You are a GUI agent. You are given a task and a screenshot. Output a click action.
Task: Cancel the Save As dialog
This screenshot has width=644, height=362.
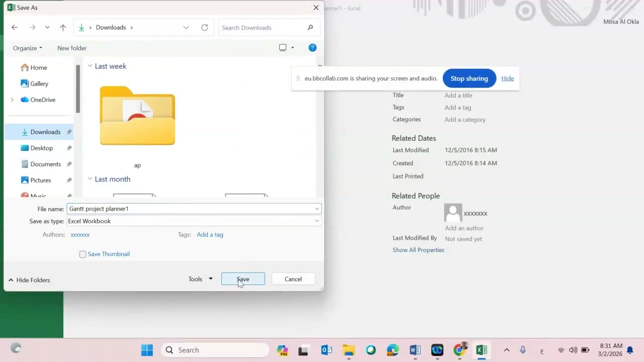click(x=293, y=279)
